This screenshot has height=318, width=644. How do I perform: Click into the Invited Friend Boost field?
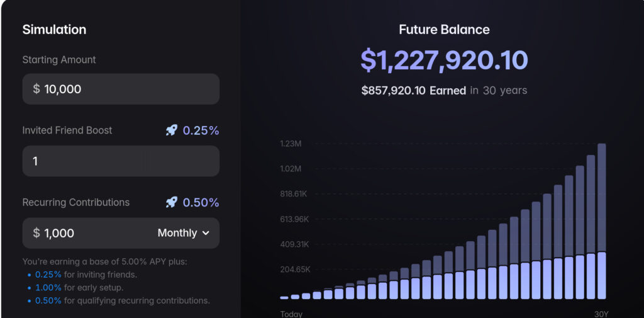click(x=121, y=161)
